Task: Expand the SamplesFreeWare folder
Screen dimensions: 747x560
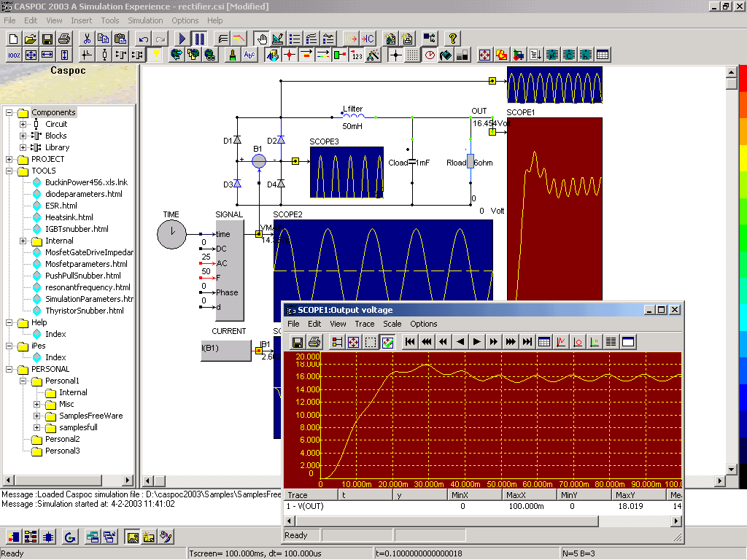Action: click(x=36, y=416)
